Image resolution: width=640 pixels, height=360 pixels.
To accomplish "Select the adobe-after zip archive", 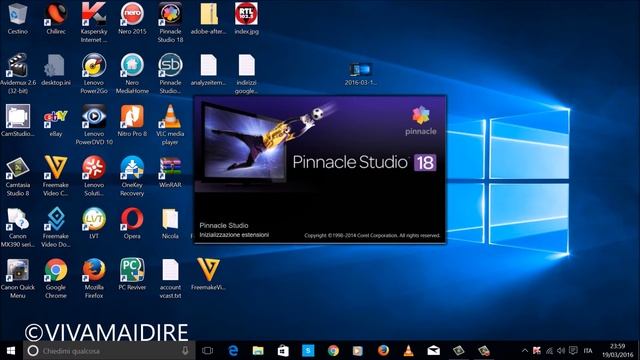I will (x=208, y=18).
